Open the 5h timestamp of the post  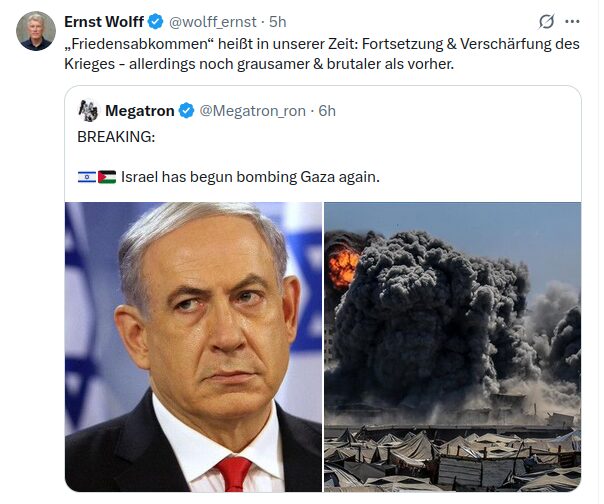[x=277, y=22]
